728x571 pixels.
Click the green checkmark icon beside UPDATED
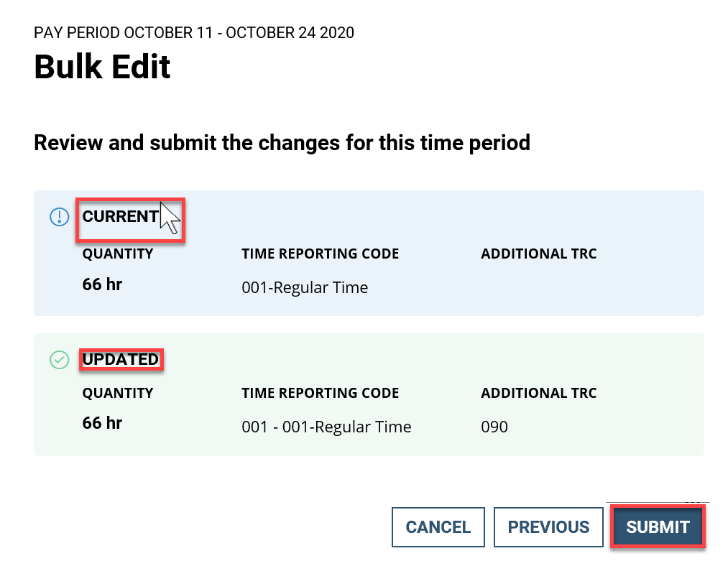[59, 359]
